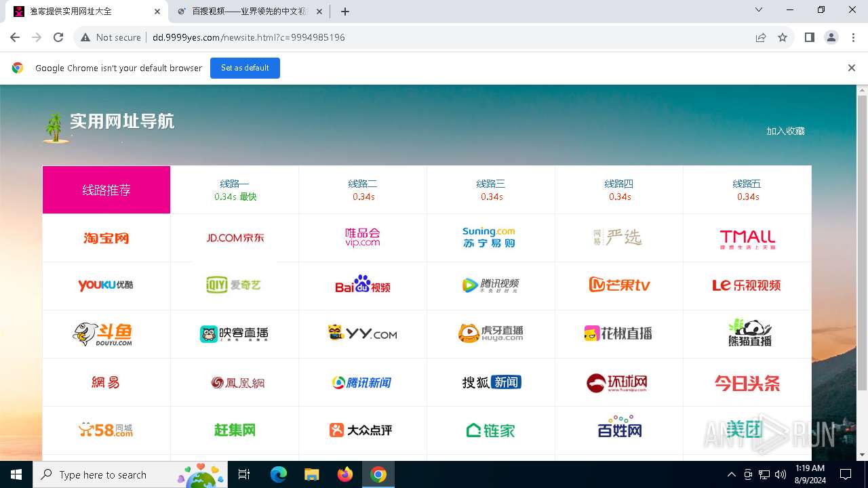The width and height of the screenshot is (868, 488).
Task: Click the 加入收藏 link
Action: (x=785, y=131)
